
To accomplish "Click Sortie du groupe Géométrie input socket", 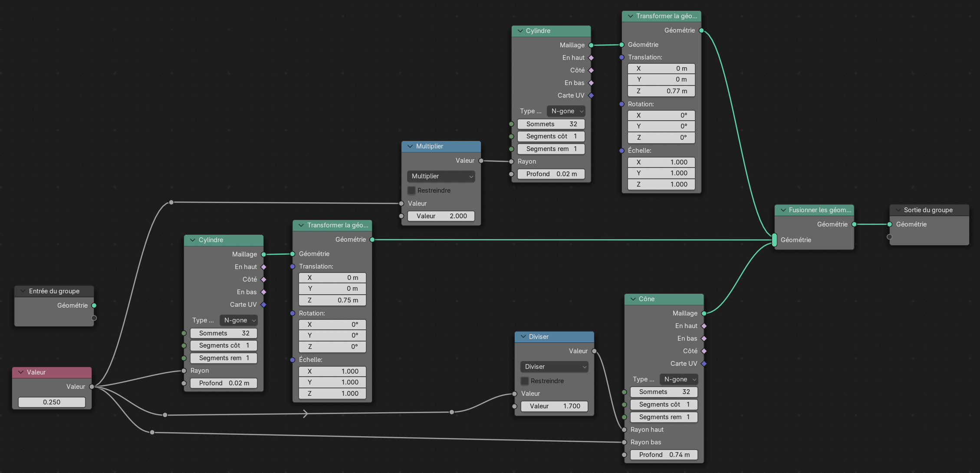I will pyautogui.click(x=890, y=224).
